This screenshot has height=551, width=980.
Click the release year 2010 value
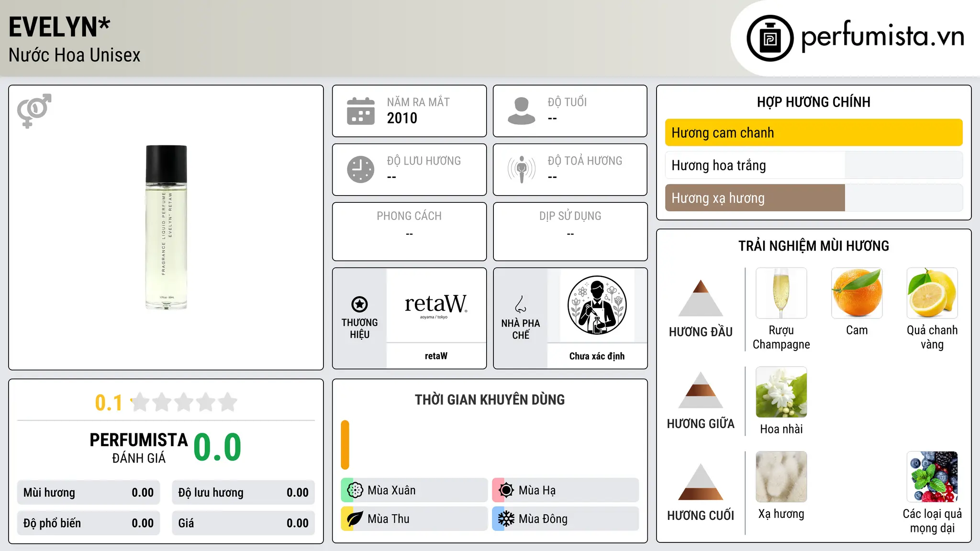click(x=402, y=118)
